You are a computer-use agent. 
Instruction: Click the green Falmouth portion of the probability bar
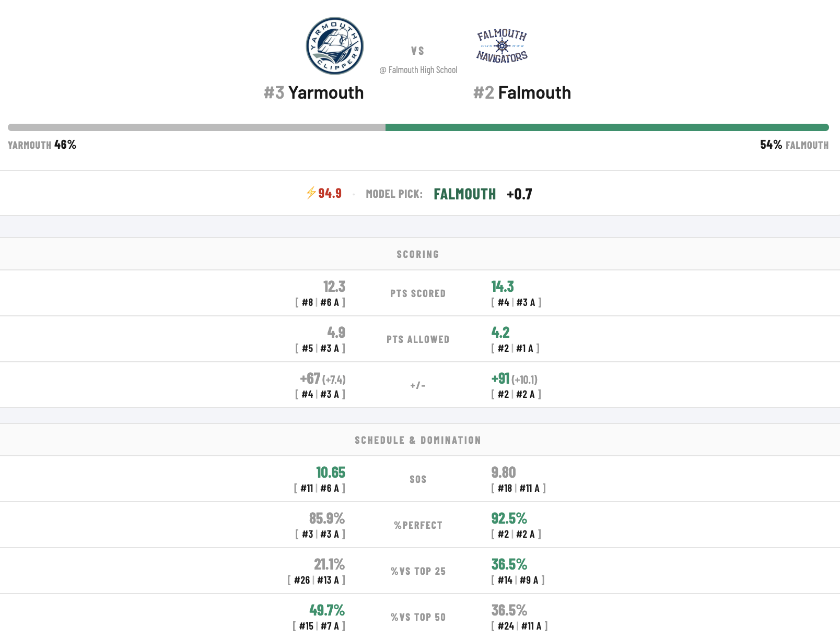tap(607, 127)
